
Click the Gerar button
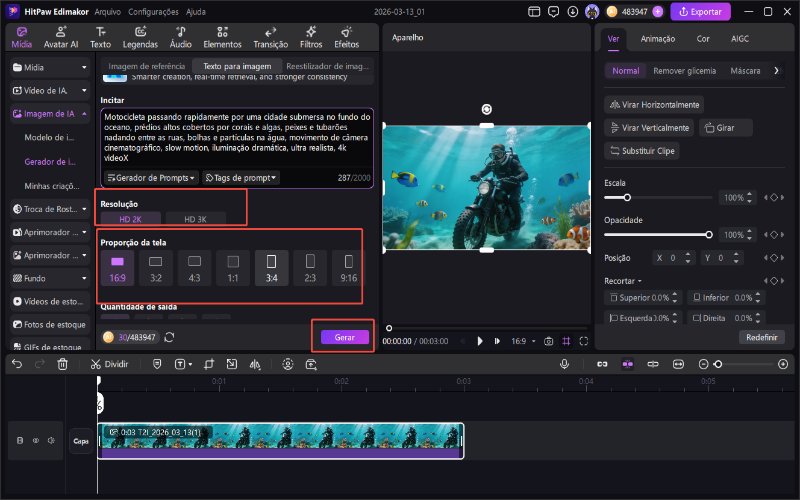344,337
